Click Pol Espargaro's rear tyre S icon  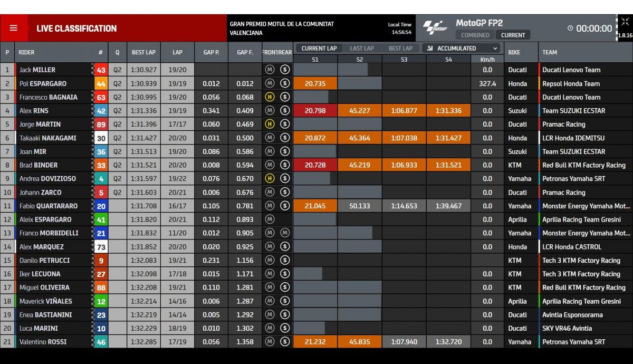click(x=285, y=83)
